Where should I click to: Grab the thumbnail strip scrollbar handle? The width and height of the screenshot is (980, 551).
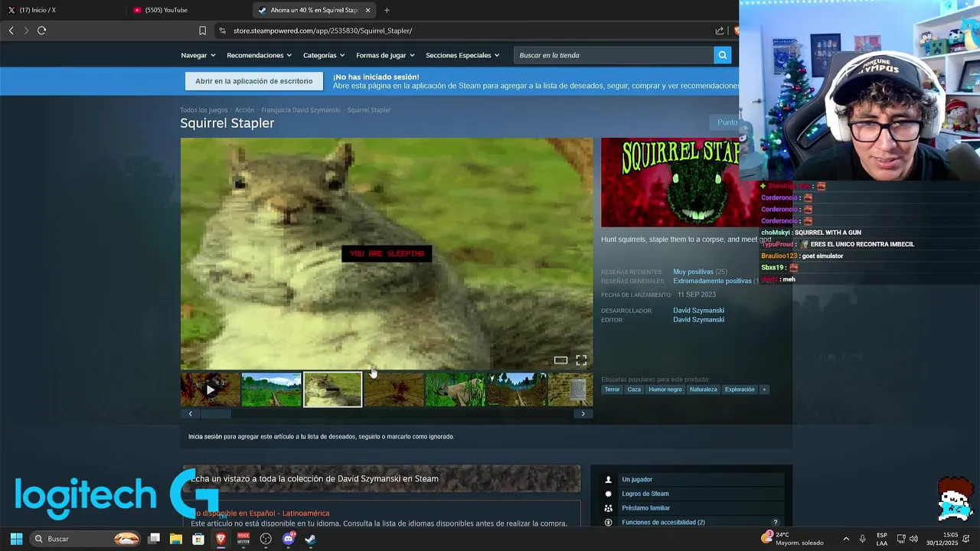click(x=216, y=414)
